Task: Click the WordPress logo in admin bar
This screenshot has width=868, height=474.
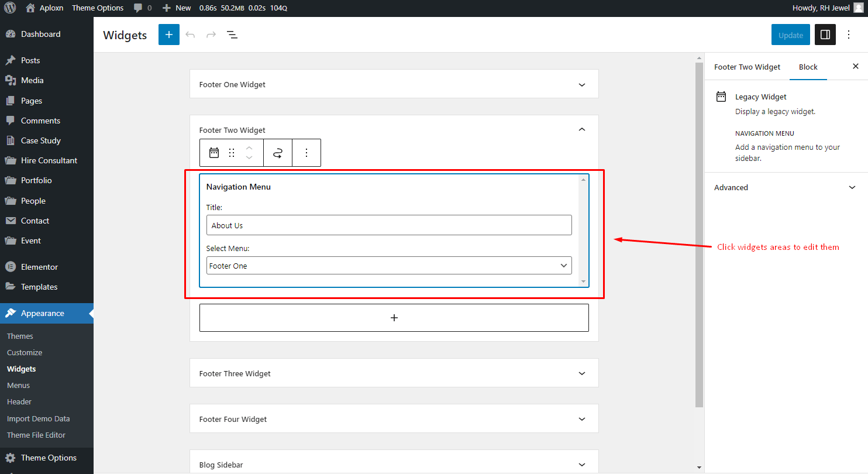Action: (10, 8)
